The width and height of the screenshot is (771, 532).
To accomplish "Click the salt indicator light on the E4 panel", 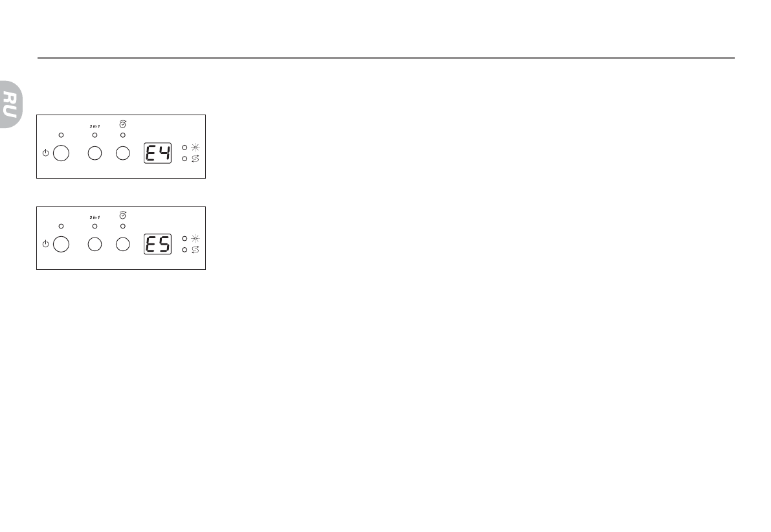I will tap(185, 159).
